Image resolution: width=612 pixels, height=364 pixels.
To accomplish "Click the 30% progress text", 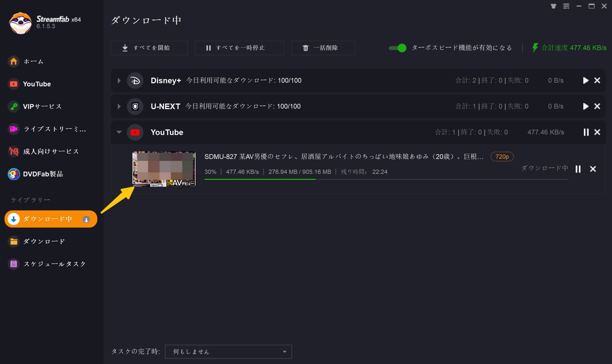I will (x=210, y=172).
